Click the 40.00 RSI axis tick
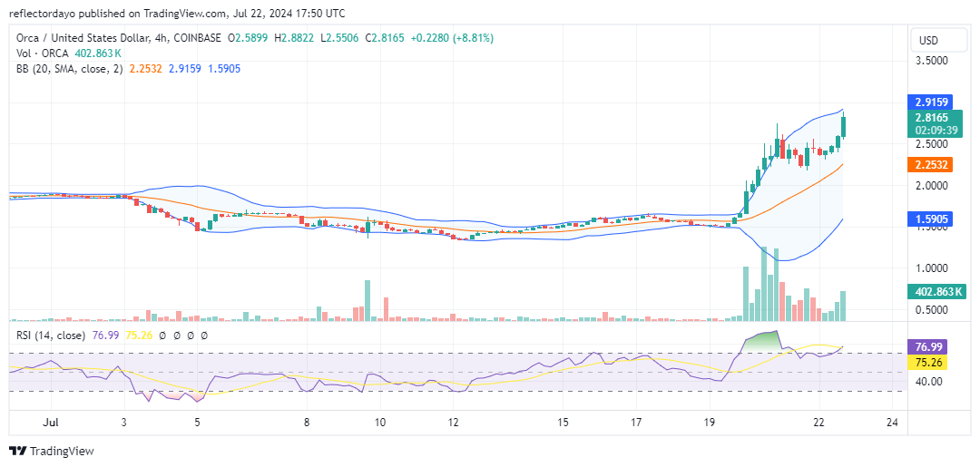980x467 pixels. [928, 382]
